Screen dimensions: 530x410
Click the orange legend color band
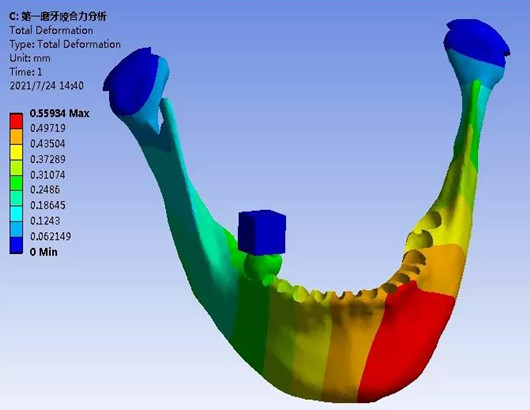pyautogui.click(x=16, y=137)
